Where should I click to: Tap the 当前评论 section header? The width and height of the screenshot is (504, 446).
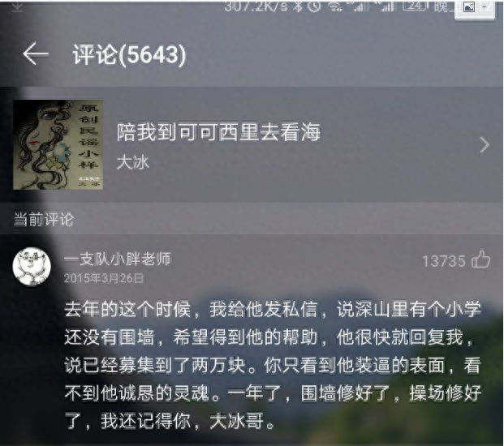click(x=44, y=219)
